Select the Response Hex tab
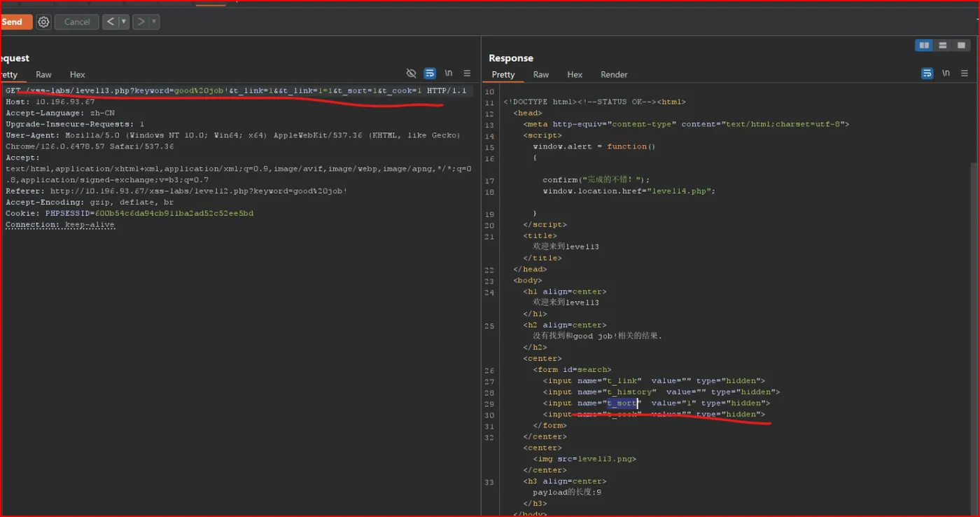 pyautogui.click(x=575, y=74)
